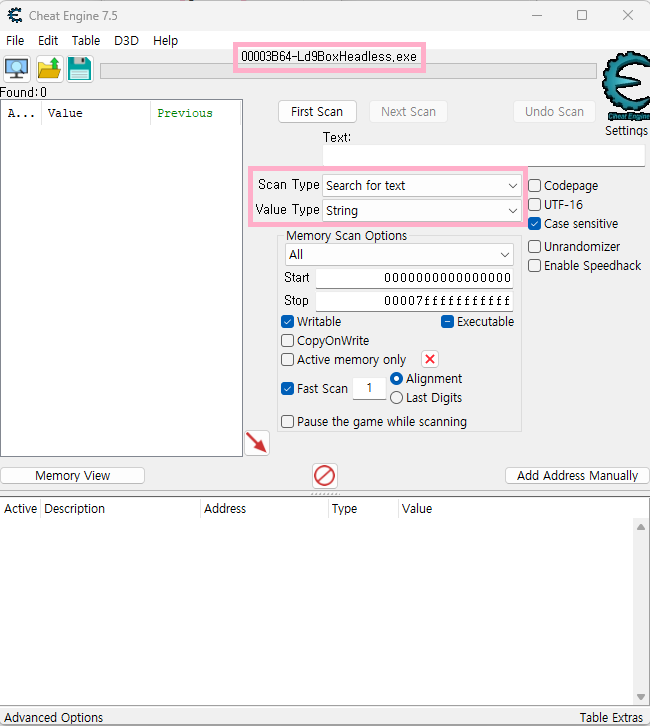Viewport: 650px width, 726px height.
Task: Open the Help menu
Action: coord(165,41)
